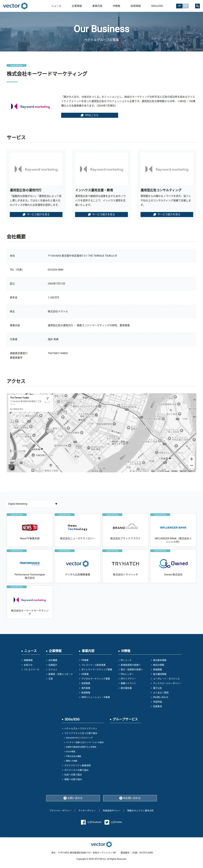Image resolution: width=203 pixels, height=868 pixels.
Task: Open the footer ガバナンスへの取り組み link
Action: (x=76, y=770)
